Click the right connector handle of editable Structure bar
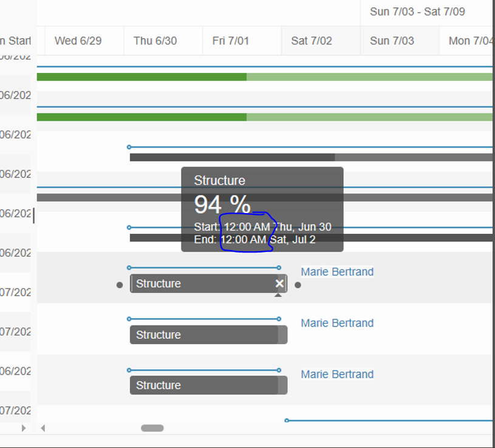 pyautogui.click(x=298, y=285)
